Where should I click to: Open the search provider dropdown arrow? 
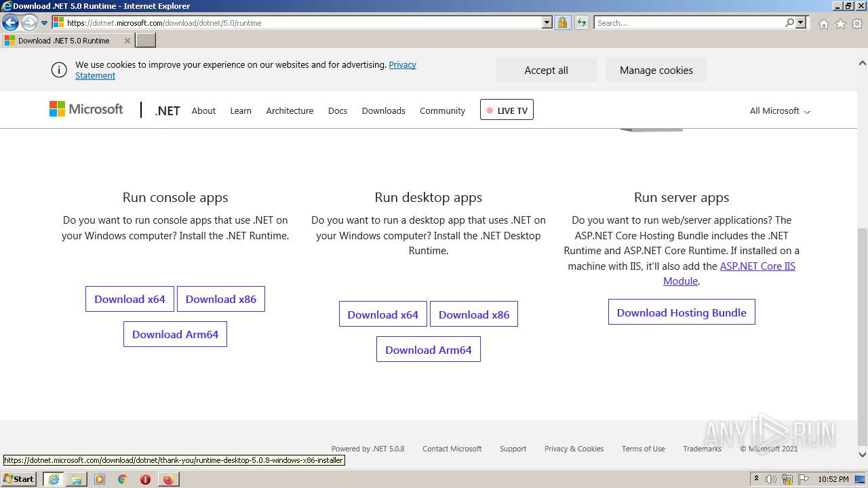point(801,23)
